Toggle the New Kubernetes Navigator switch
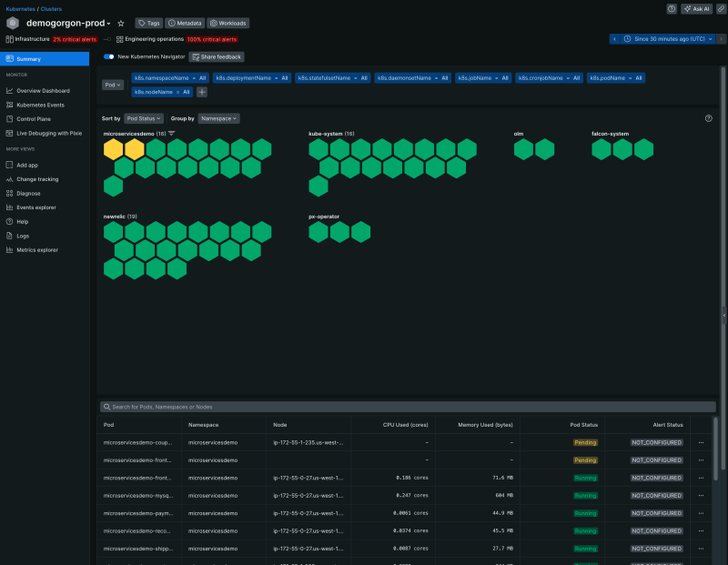Viewport: 728px width, 565px height. coord(108,56)
